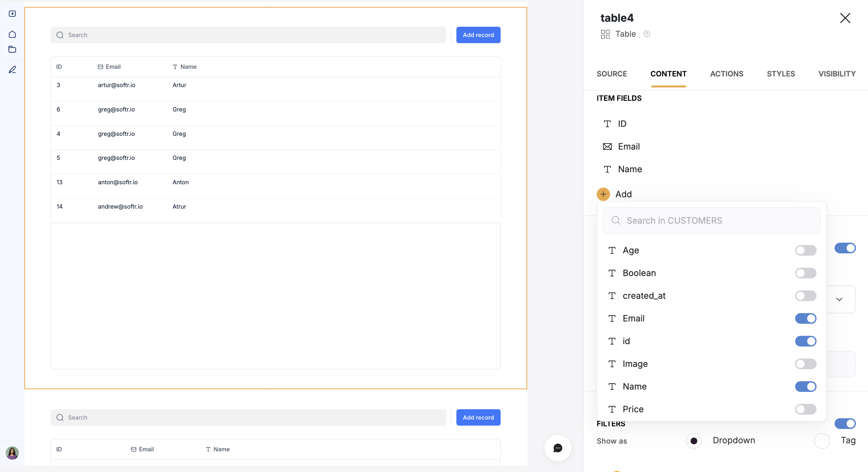Open the SOURCE tab
The height and width of the screenshot is (472, 868).
pos(612,74)
